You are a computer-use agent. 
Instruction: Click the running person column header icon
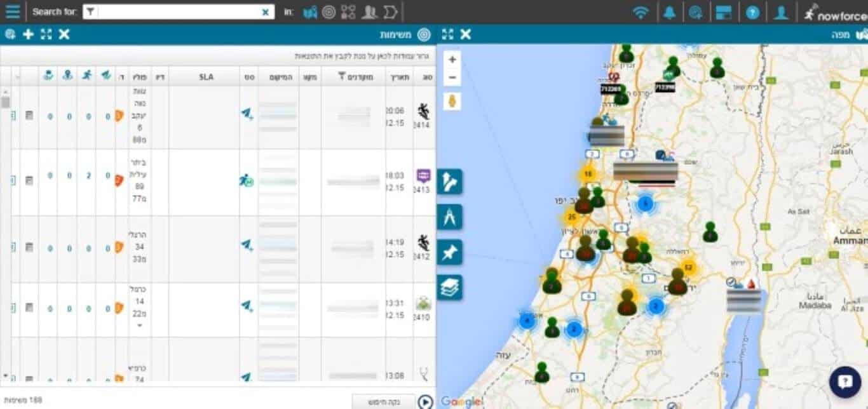point(86,76)
